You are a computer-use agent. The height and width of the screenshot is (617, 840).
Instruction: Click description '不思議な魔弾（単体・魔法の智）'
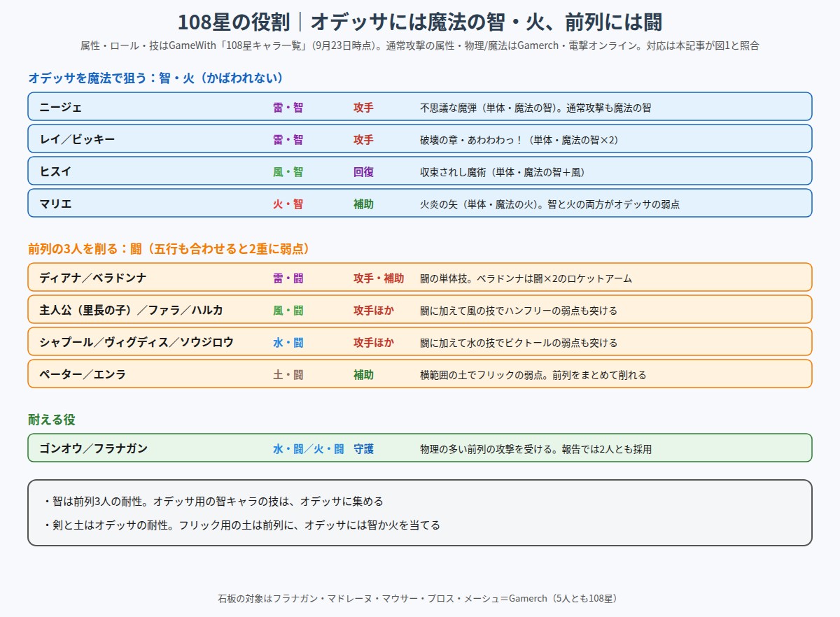click(x=535, y=108)
